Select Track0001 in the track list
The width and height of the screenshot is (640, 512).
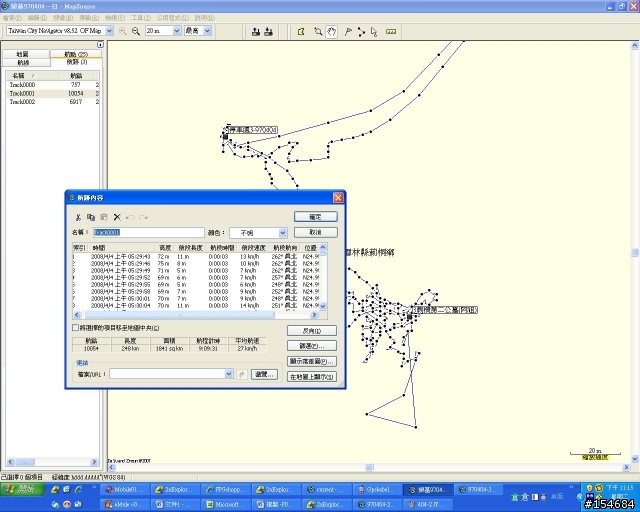52,93
